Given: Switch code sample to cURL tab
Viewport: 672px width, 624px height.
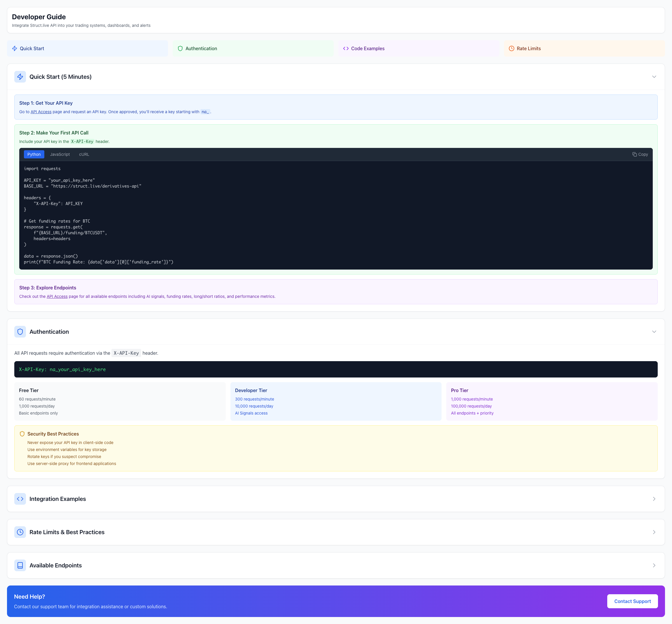Looking at the screenshot, I should (x=84, y=154).
